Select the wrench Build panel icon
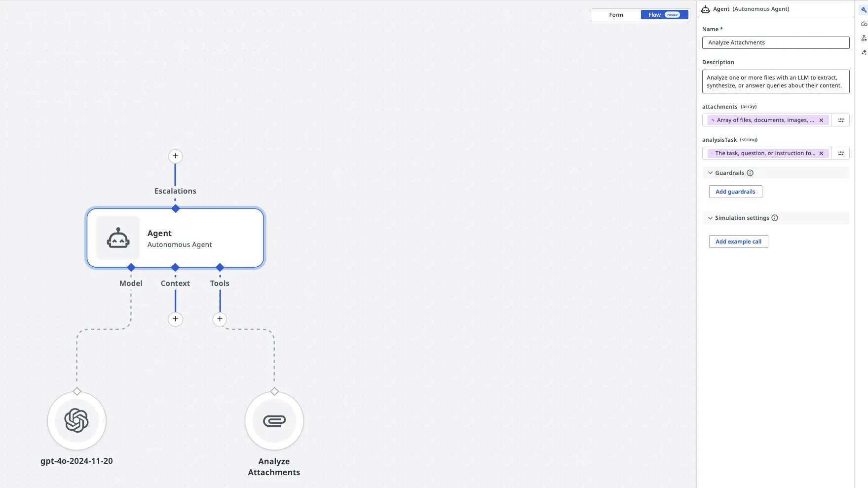Viewport: 868px width, 488px height. [864, 9]
